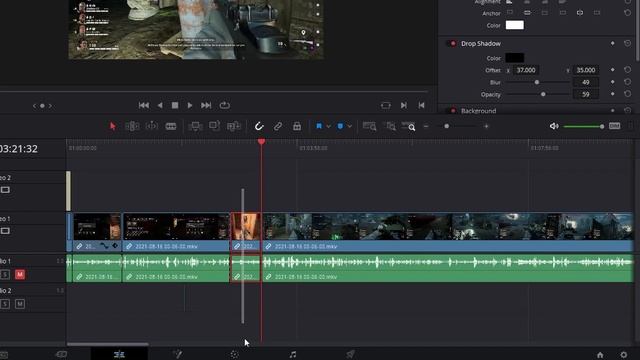Viewport: 640px width, 360px height.
Task: Click the Match Frame viewer icon
Action: (x=386, y=106)
